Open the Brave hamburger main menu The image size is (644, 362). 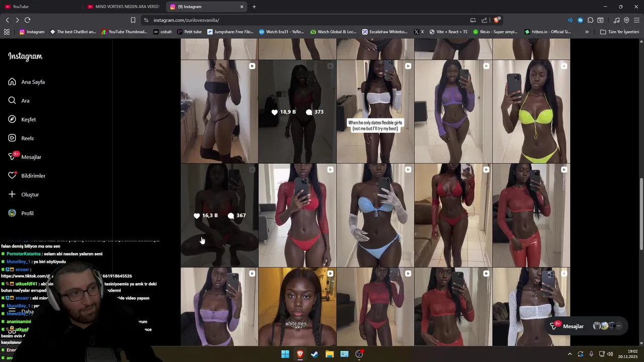tap(636, 20)
